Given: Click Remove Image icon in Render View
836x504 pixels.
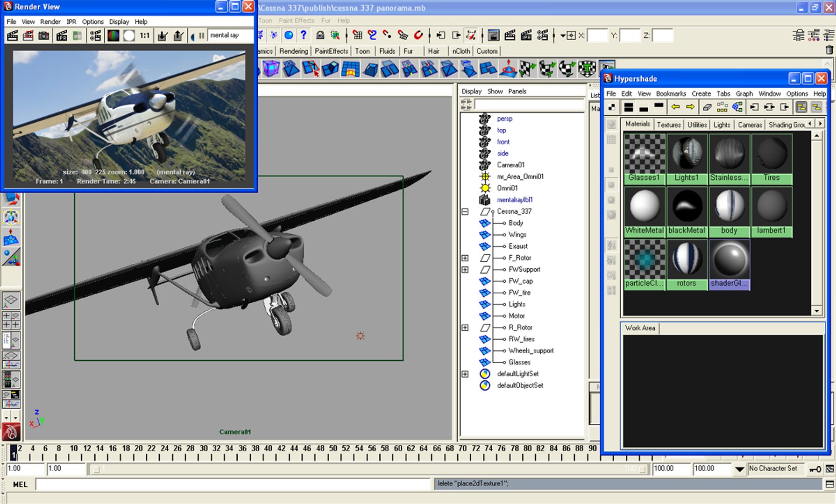Looking at the screenshot, I should click(178, 35).
